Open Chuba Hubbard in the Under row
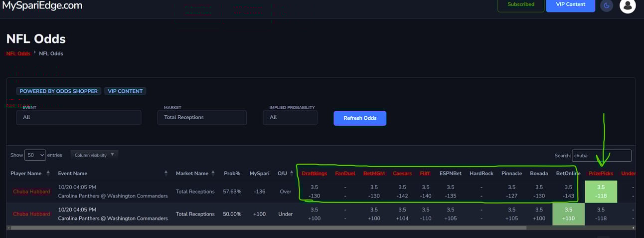The image size is (644, 238). pos(31,214)
